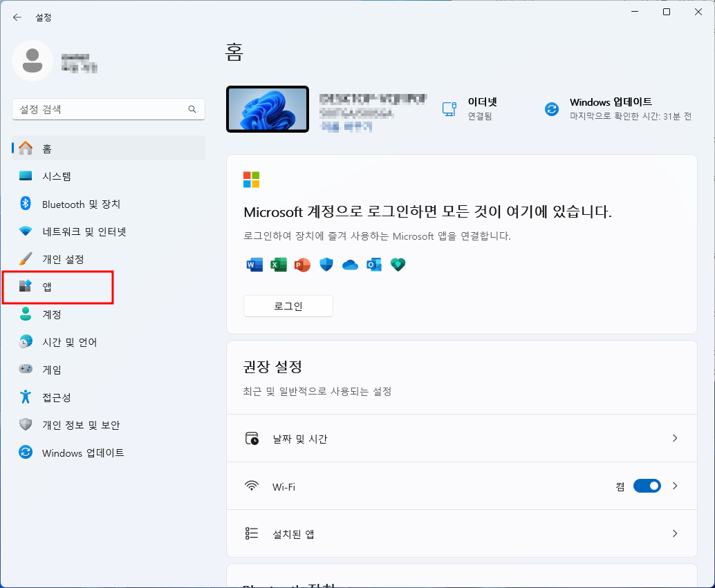
Task: Click the 개인 정보 shield icon
Action: pos(26,424)
